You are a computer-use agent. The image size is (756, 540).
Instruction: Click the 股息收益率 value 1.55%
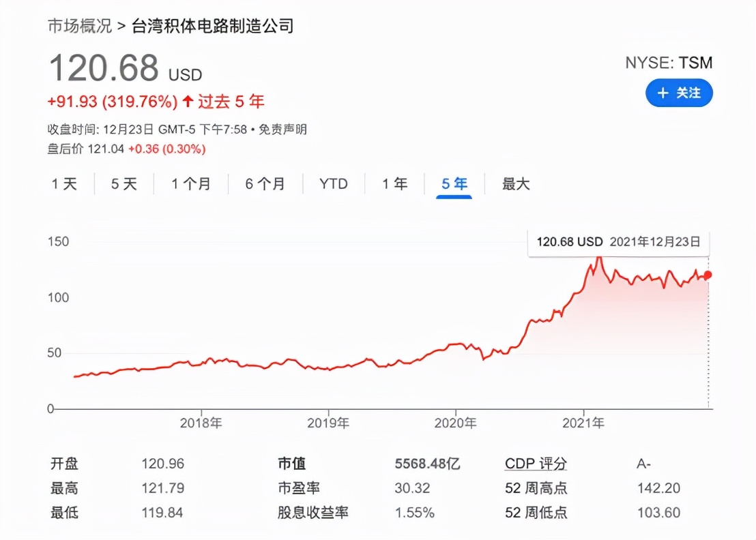click(x=415, y=513)
